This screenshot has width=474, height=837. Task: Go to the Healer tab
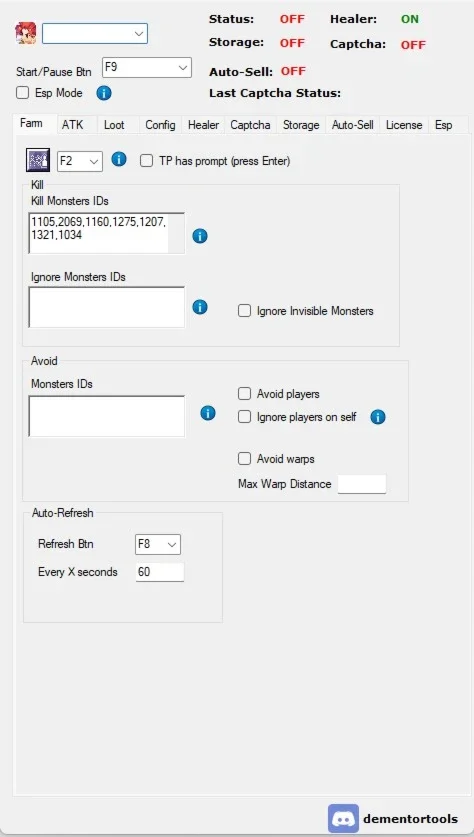pyautogui.click(x=203, y=125)
